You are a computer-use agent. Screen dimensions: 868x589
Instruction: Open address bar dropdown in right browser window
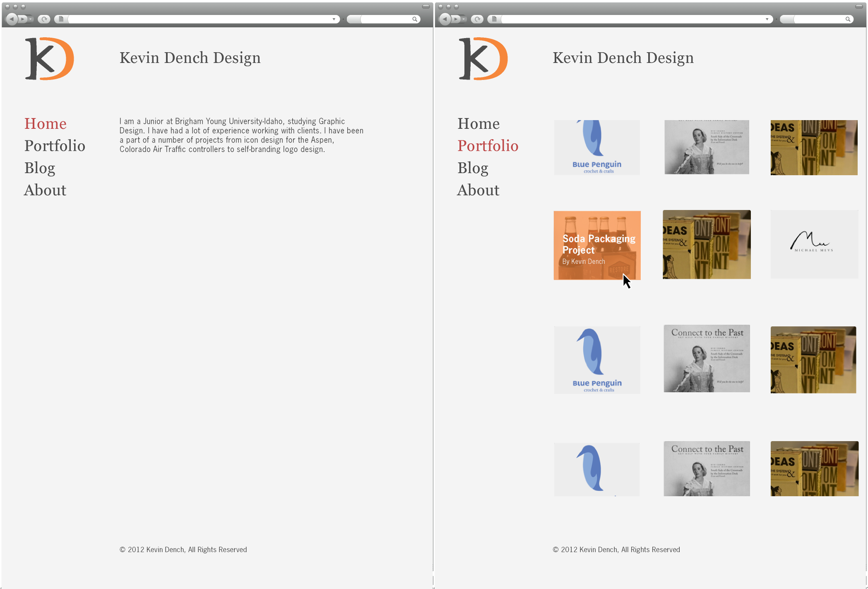[767, 19]
